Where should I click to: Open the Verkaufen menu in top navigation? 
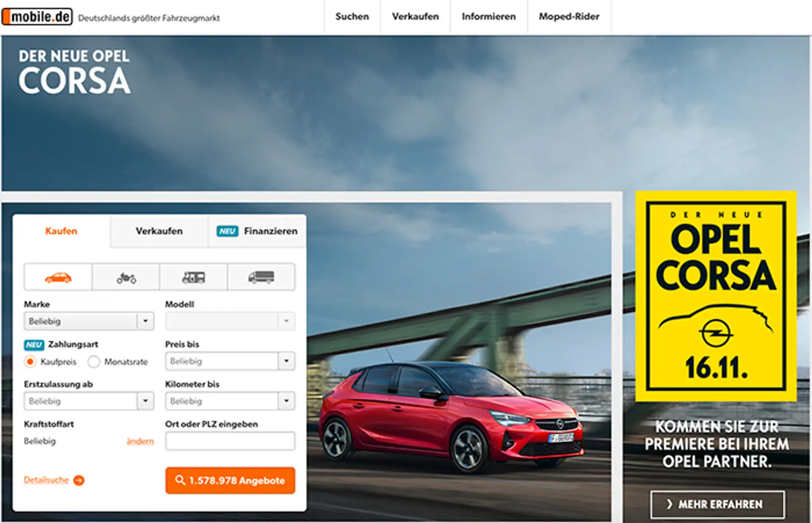click(x=415, y=17)
